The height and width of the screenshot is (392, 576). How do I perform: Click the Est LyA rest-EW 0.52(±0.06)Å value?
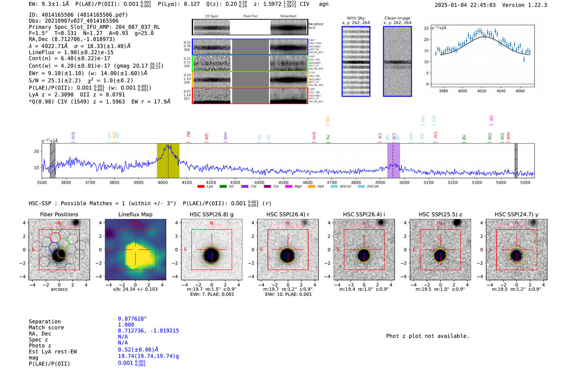(x=138, y=350)
